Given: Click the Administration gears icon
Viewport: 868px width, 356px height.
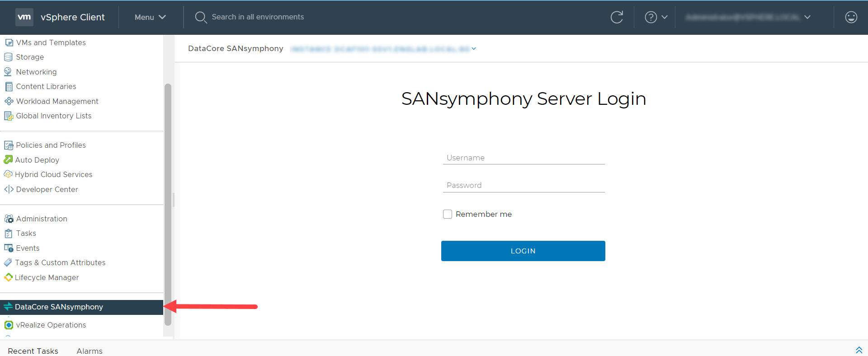Looking at the screenshot, I should click(x=9, y=219).
